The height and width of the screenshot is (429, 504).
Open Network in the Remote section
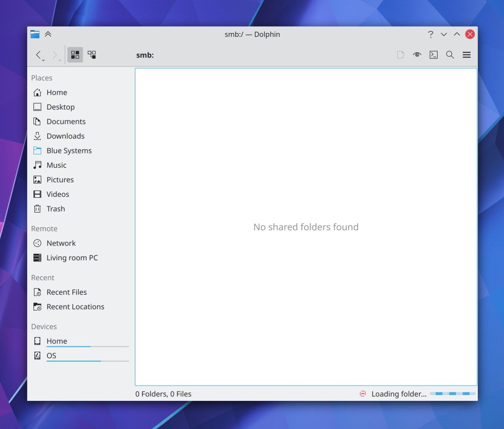pos(61,243)
